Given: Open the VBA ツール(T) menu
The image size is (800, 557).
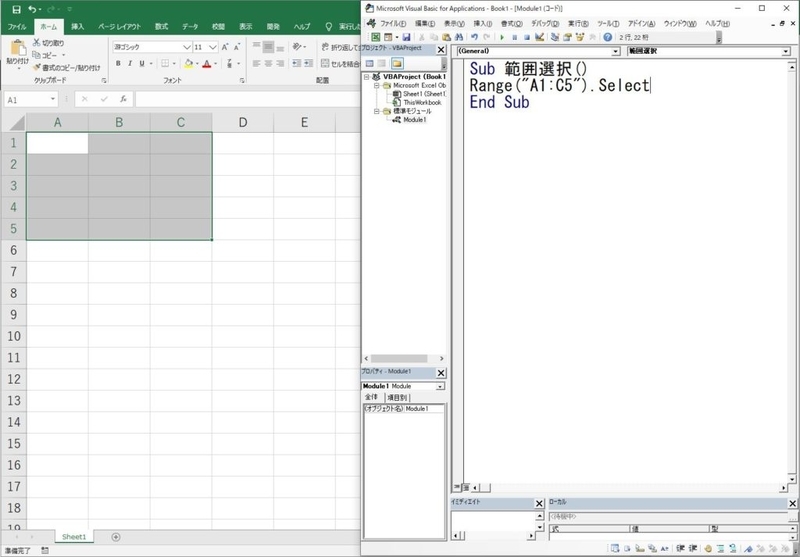Looking at the screenshot, I should click(x=608, y=23).
